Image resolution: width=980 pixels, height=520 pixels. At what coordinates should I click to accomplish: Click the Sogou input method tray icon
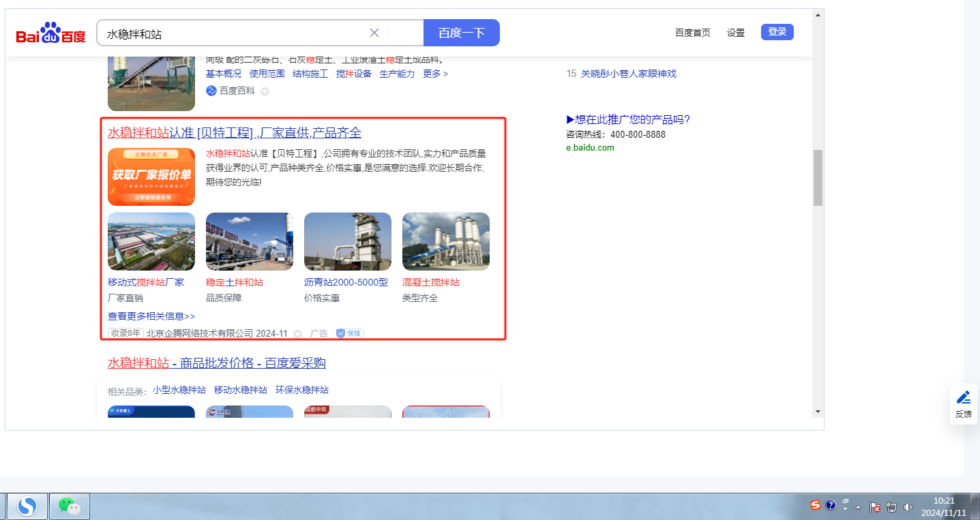(815, 506)
